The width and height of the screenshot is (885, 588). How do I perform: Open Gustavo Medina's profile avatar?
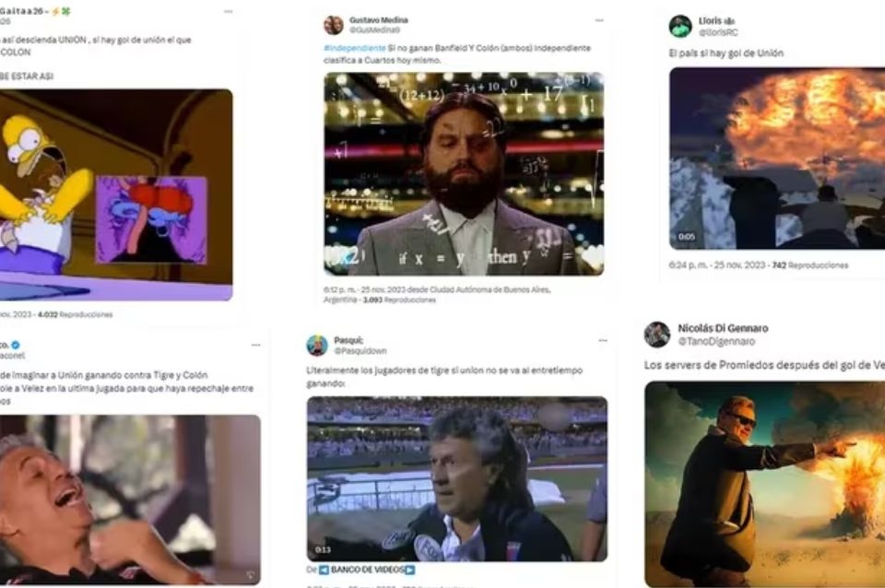[x=334, y=25]
